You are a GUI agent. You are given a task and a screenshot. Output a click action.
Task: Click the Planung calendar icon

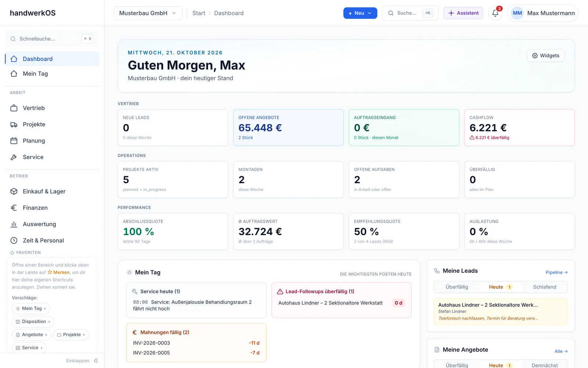coord(14,141)
